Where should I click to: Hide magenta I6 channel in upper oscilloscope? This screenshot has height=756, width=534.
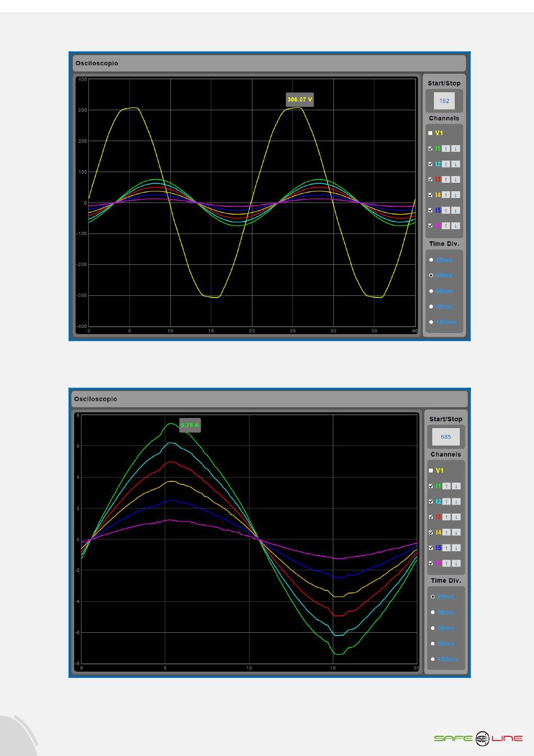[431, 226]
